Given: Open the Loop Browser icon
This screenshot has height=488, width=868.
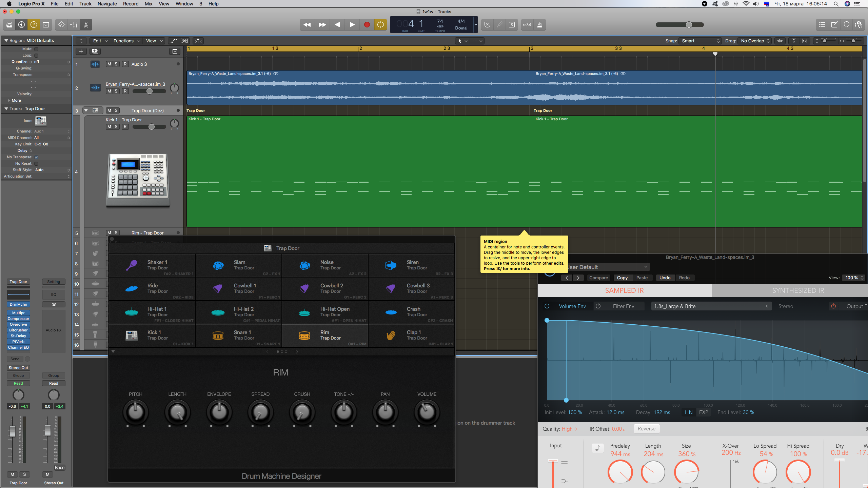Looking at the screenshot, I should [x=847, y=25].
